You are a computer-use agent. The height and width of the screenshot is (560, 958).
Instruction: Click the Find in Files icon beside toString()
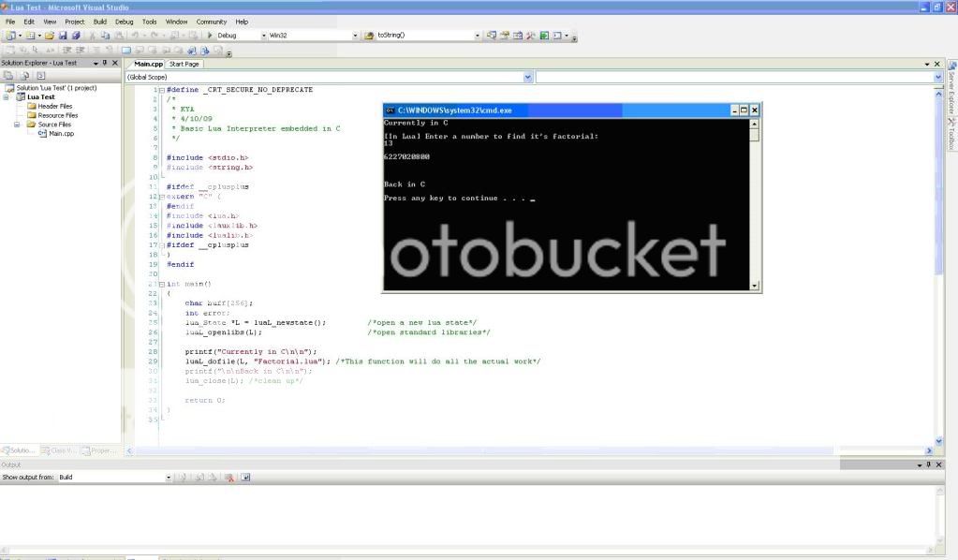pos(369,36)
